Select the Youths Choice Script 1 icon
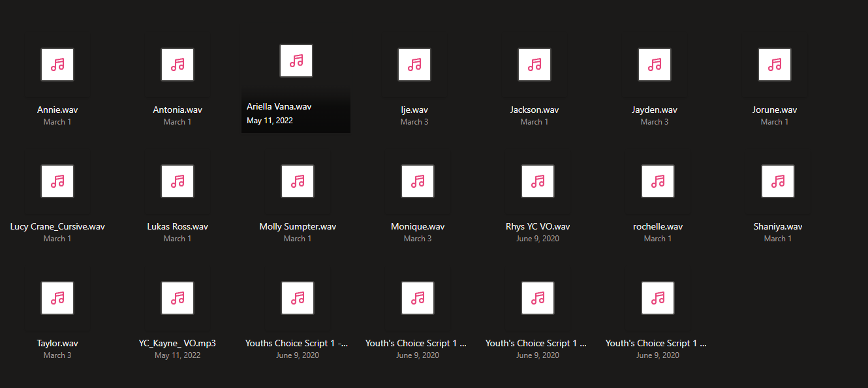 pos(298,298)
